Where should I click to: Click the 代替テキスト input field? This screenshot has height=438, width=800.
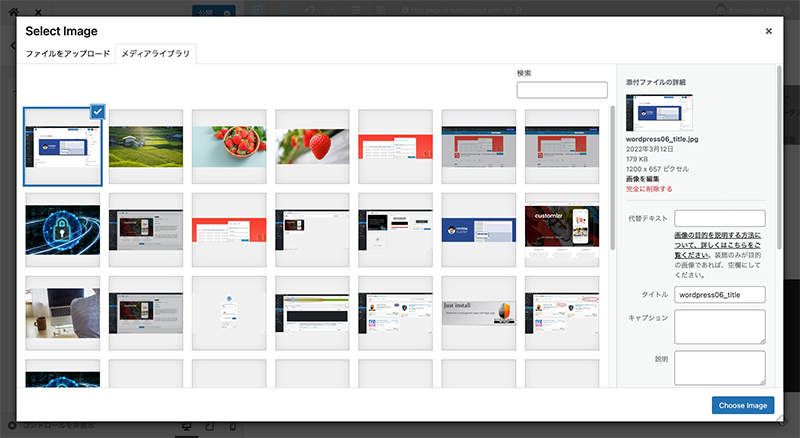pyautogui.click(x=719, y=218)
